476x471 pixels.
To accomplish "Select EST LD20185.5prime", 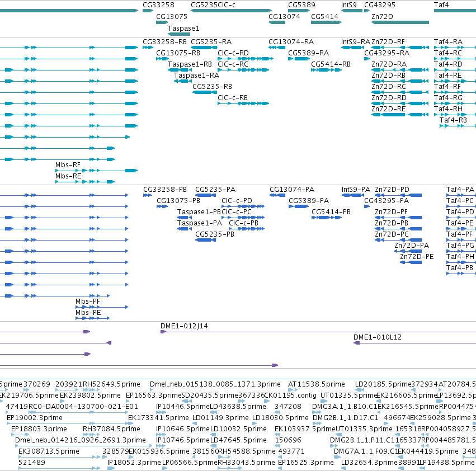I will coord(360,390).
